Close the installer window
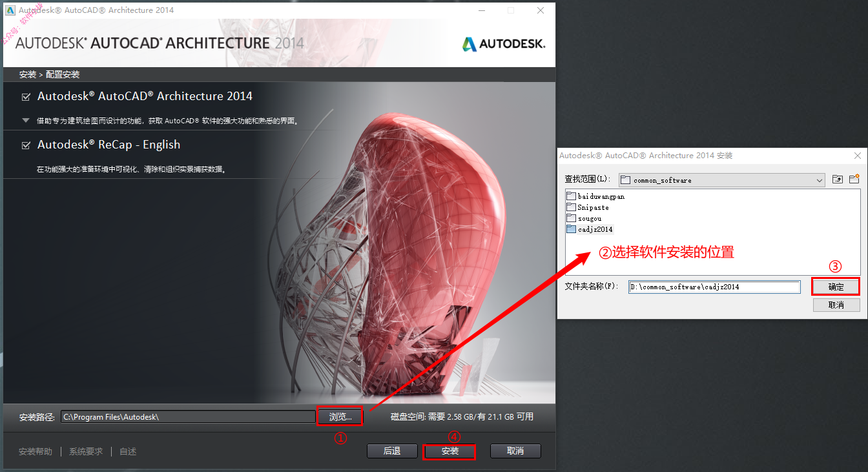Image resolution: width=868 pixels, height=472 pixels. click(541, 10)
